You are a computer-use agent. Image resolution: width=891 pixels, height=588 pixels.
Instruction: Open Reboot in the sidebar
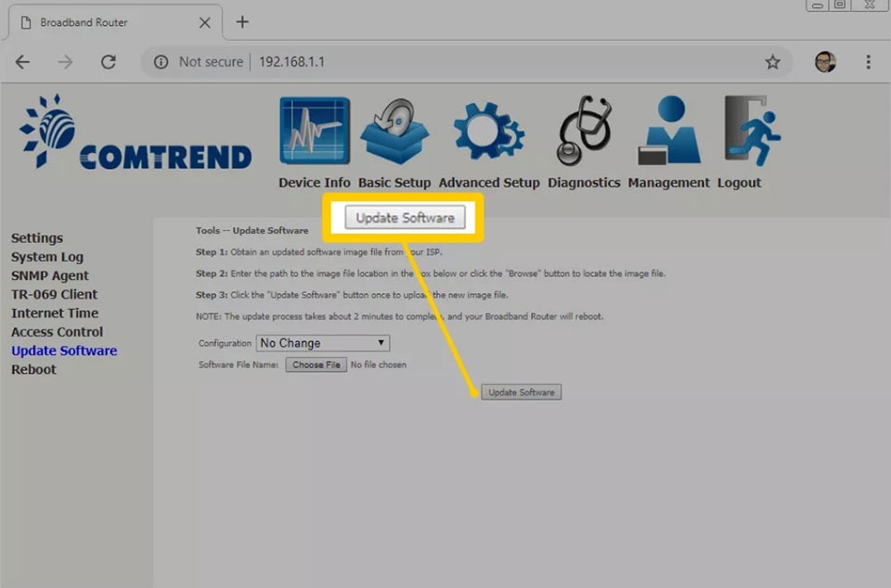[33, 369]
